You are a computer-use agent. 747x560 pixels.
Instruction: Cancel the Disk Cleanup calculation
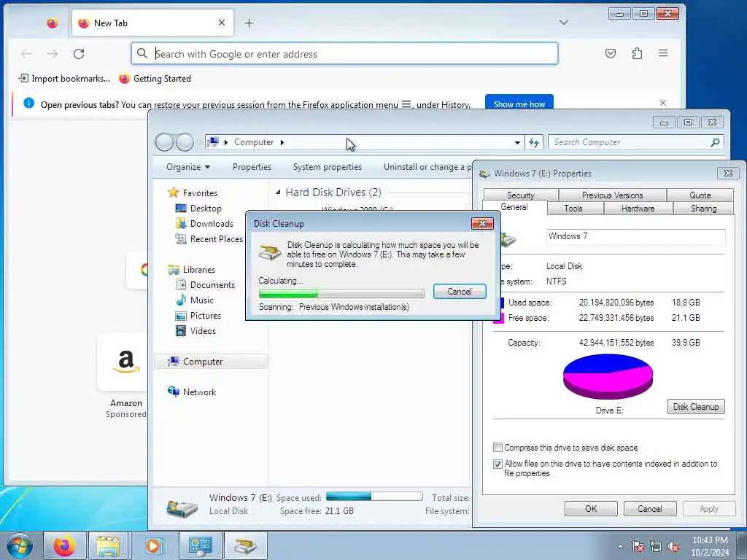(x=460, y=292)
